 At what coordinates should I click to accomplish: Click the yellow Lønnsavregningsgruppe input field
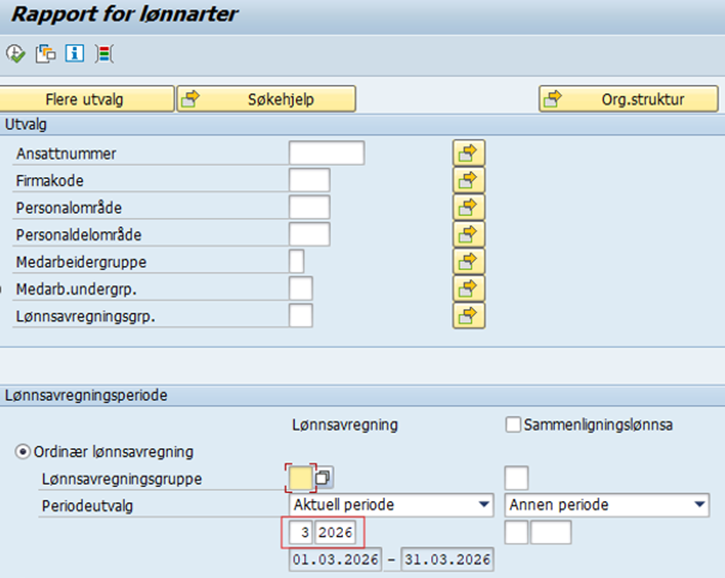301,478
